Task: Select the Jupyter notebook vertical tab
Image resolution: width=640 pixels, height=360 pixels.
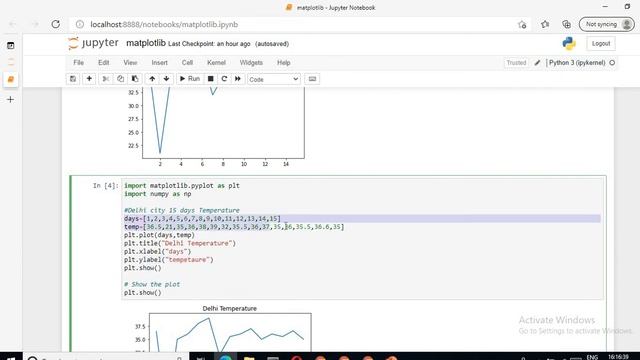Action: point(11,79)
